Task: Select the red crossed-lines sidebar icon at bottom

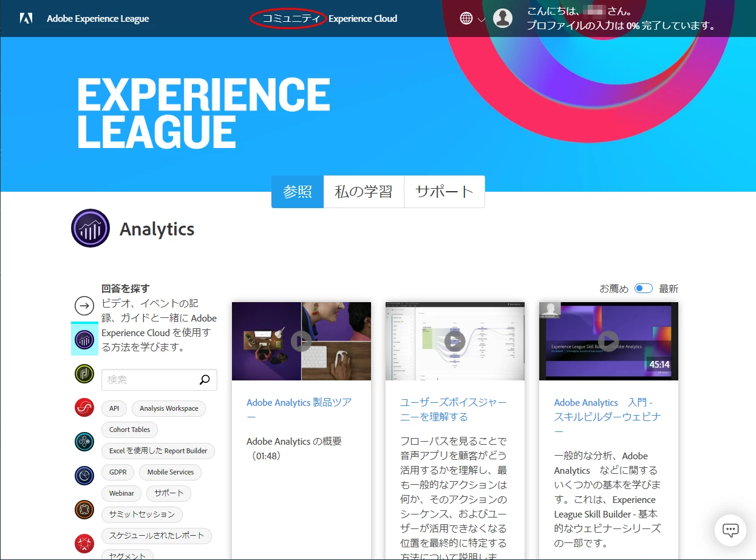Action: [x=84, y=544]
